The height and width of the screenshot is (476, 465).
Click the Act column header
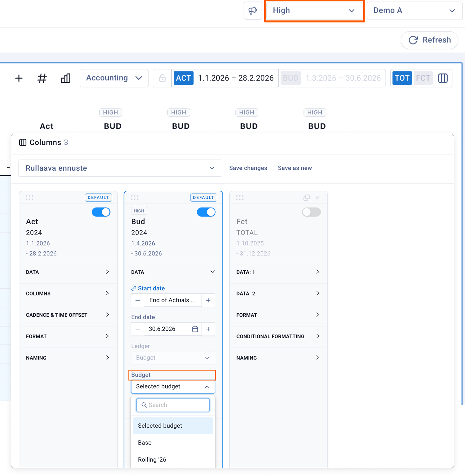tap(47, 126)
